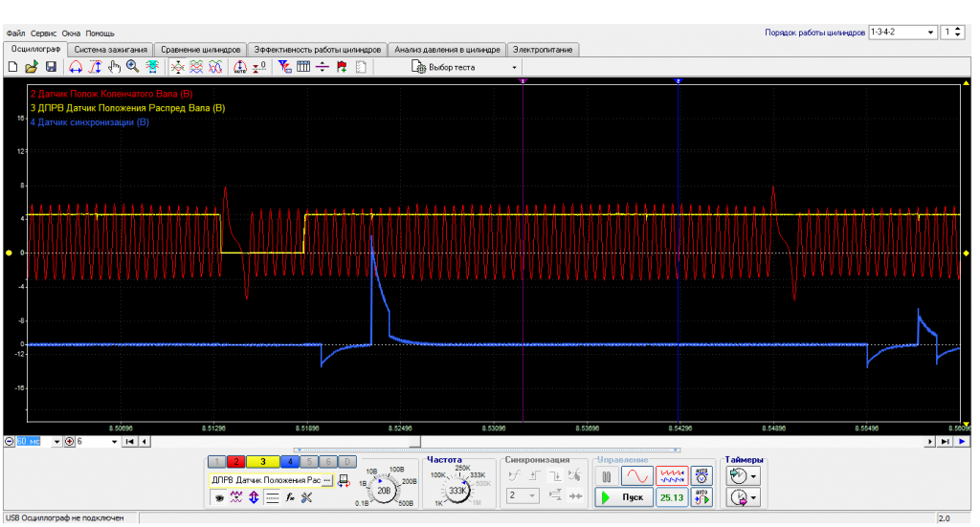
Task: Select the Осциллограф tab
Action: pyautogui.click(x=35, y=49)
